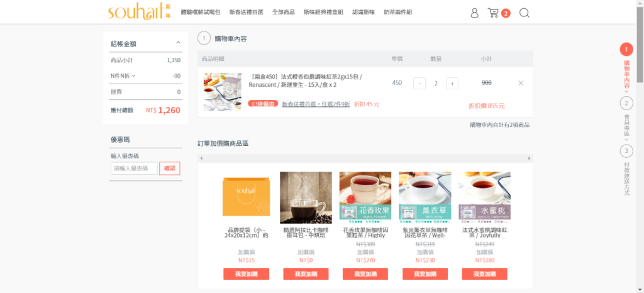
Task: Open 新春送禮首選 menu
Action: (247, 13)
